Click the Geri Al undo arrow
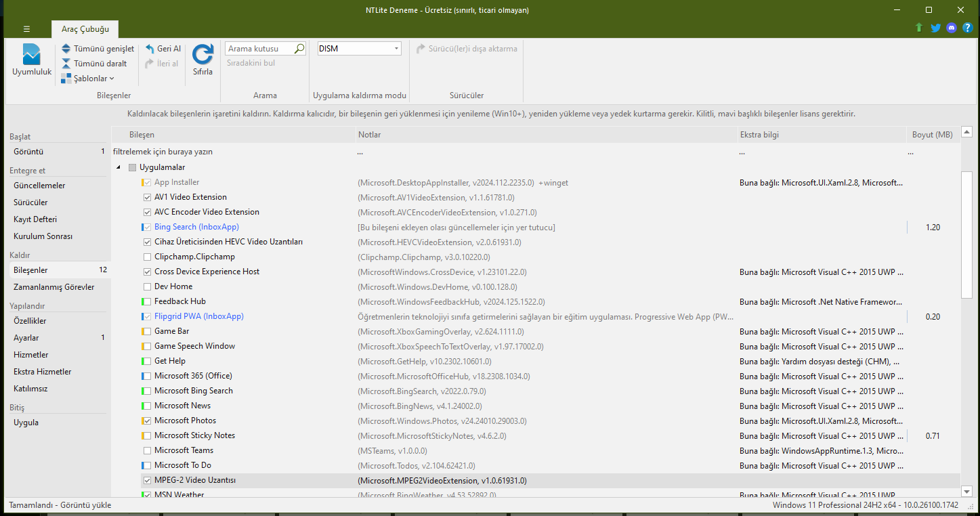The width and height of the screenshot is (980, 516). [x=150, y=49]
